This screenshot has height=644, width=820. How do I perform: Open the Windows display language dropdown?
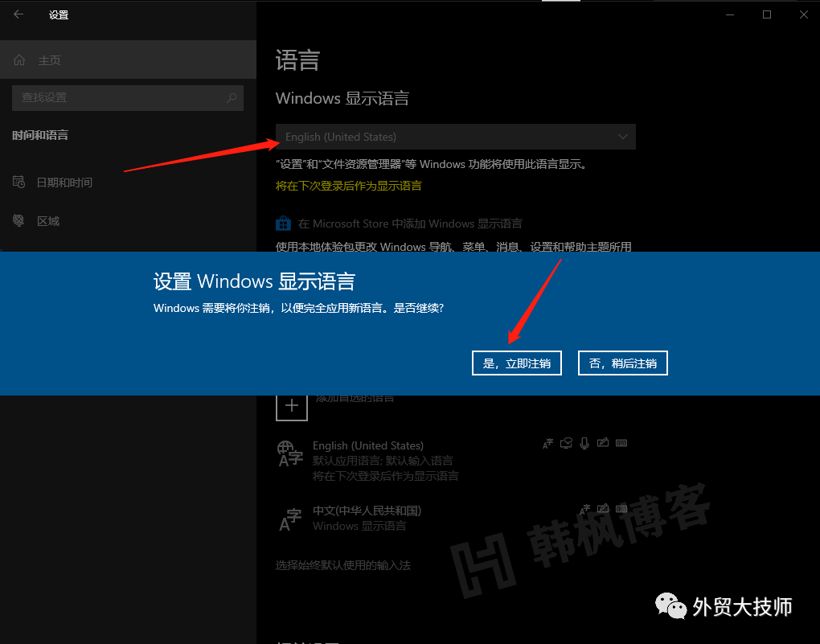point(455,137)
